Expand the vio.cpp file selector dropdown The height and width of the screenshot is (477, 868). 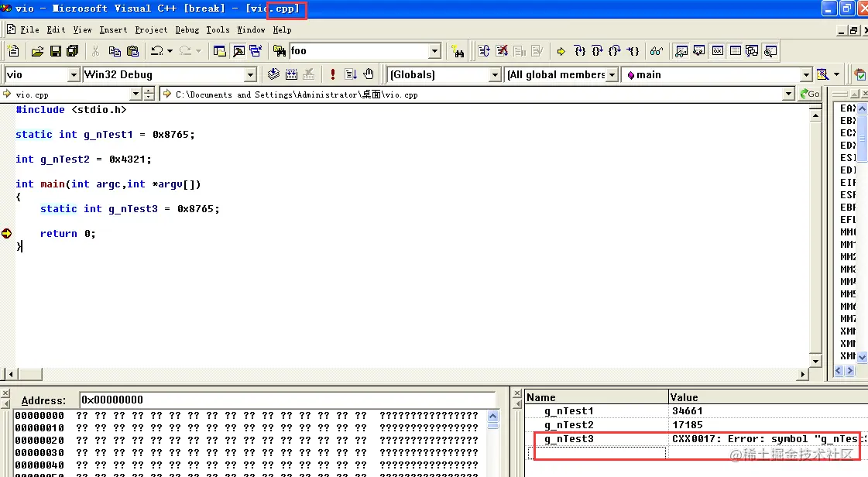(136, 94)
